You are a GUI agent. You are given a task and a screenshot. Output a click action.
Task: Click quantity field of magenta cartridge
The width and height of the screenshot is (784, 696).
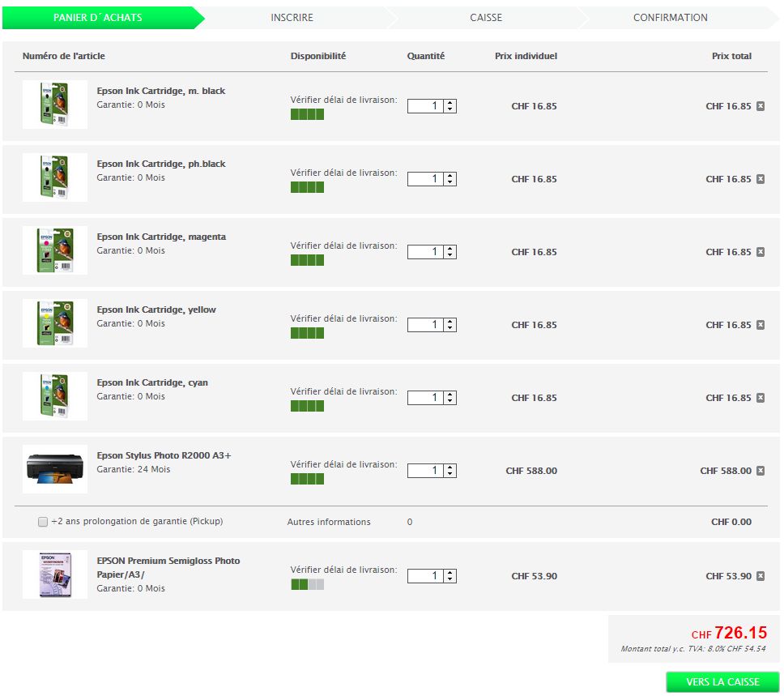(x=425, y=252)
